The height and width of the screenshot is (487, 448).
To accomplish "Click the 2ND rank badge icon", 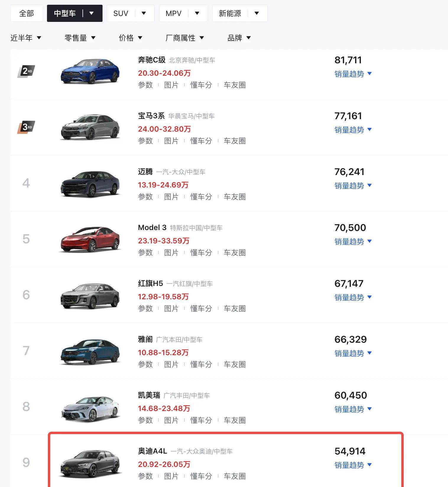I will pos(26,71).
